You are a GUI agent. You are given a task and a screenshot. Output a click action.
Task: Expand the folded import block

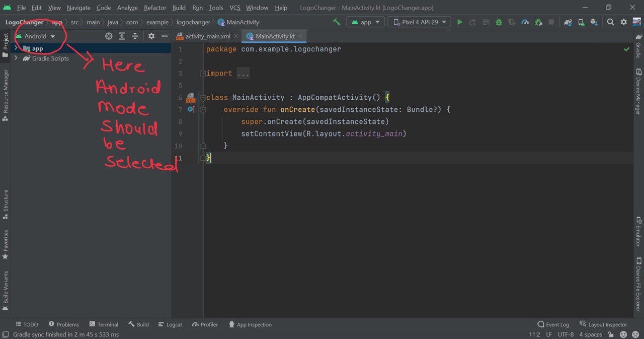(203, 74)
